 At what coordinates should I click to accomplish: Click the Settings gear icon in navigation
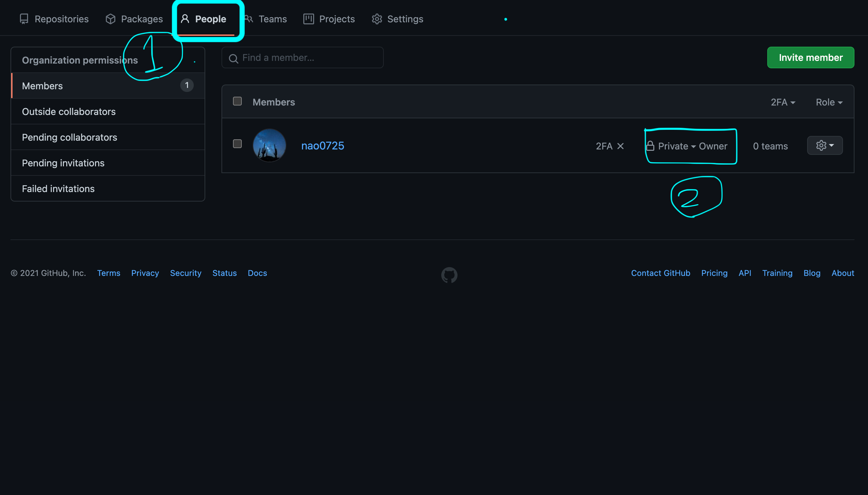pyautogui.click(x=377, y=19)
